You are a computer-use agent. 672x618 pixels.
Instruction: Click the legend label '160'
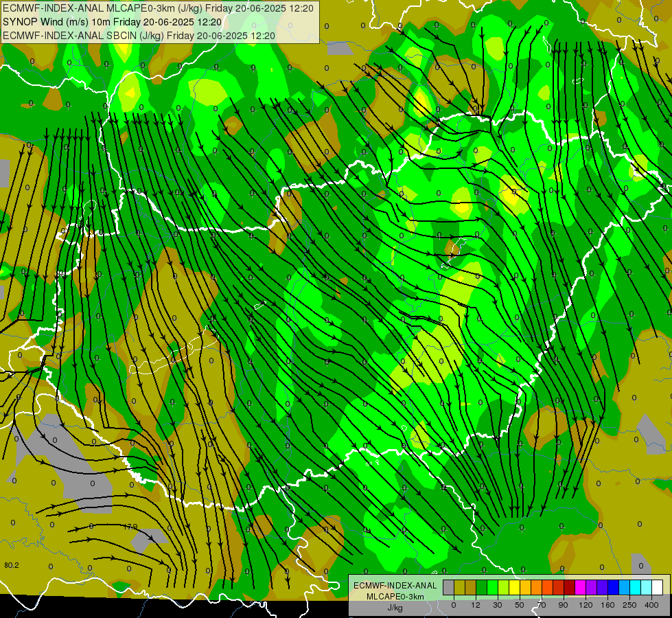pos(607,605)
